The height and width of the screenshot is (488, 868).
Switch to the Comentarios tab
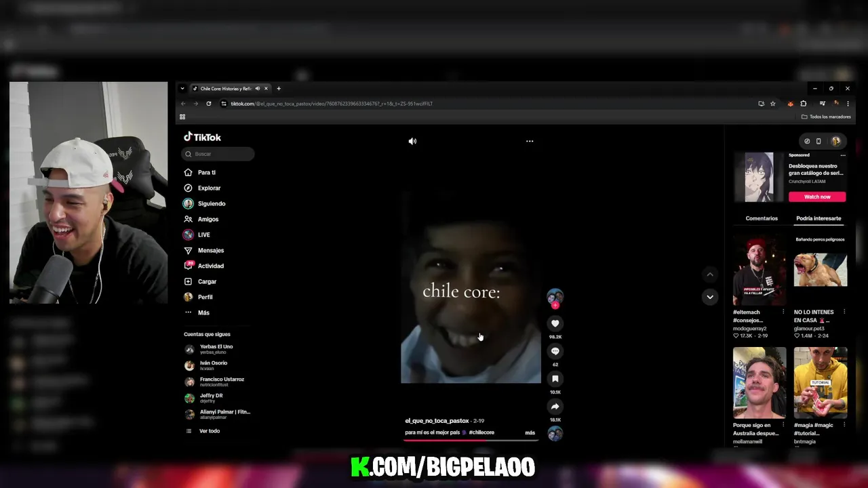click(762, 218)
